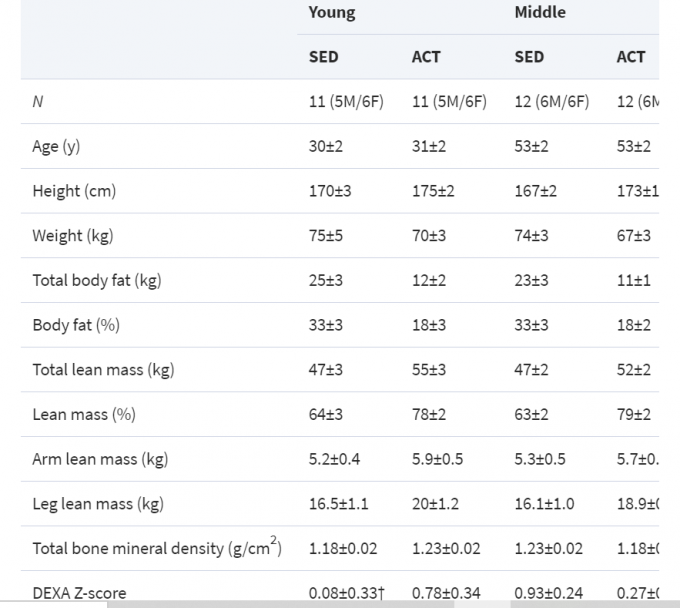
Task: Click the DEXA Z-score row label
Action: [79, 593]
